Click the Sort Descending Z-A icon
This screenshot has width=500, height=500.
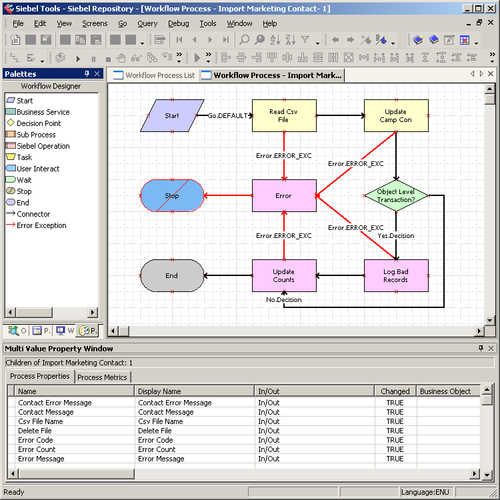coord(290,40)
